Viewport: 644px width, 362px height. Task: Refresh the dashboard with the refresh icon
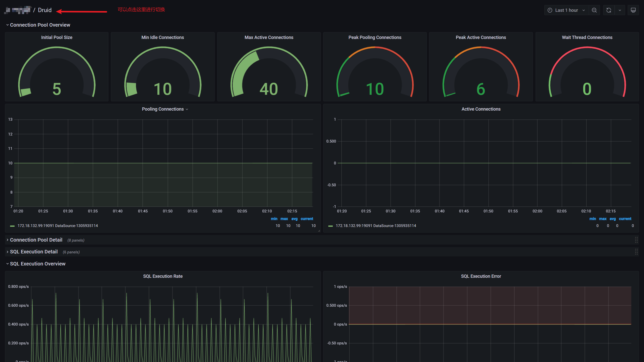609,10
